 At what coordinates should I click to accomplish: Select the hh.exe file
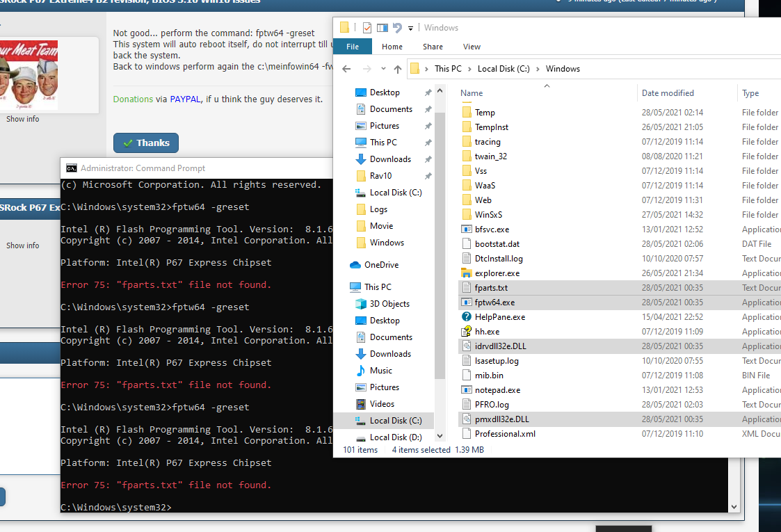[487, 332]
